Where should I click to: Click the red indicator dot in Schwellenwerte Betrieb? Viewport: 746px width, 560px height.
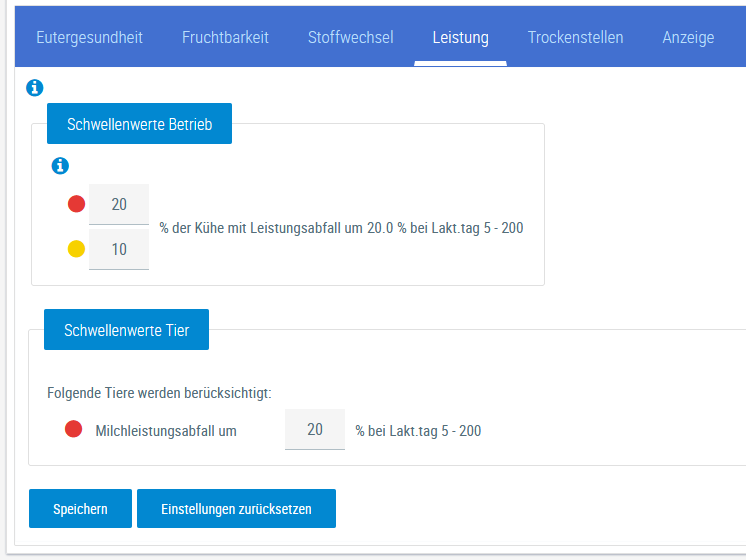coord(76,204)
